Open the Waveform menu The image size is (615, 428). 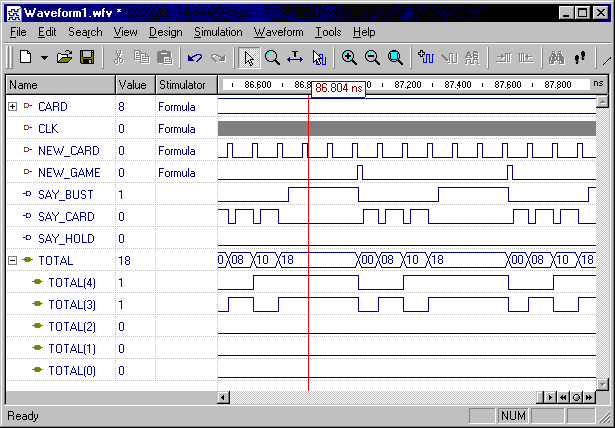pos(278,32)
